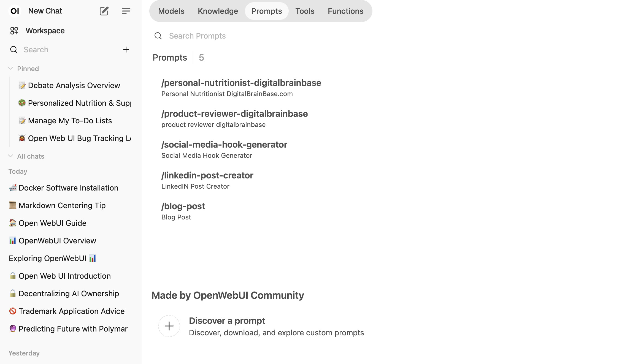Image resolution: width=622 pixels, height=364 pixels.
Task: Click Discover a prompt link
Action: 227,320
